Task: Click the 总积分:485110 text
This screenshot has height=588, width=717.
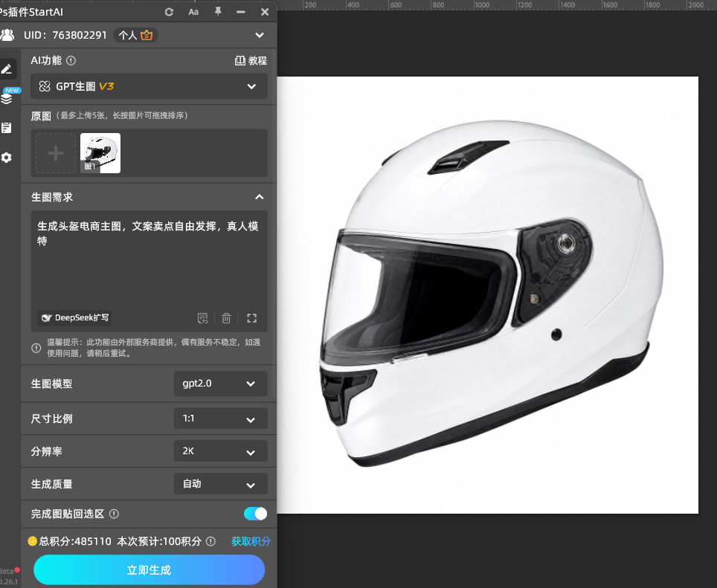Action: tap(75, 541)
